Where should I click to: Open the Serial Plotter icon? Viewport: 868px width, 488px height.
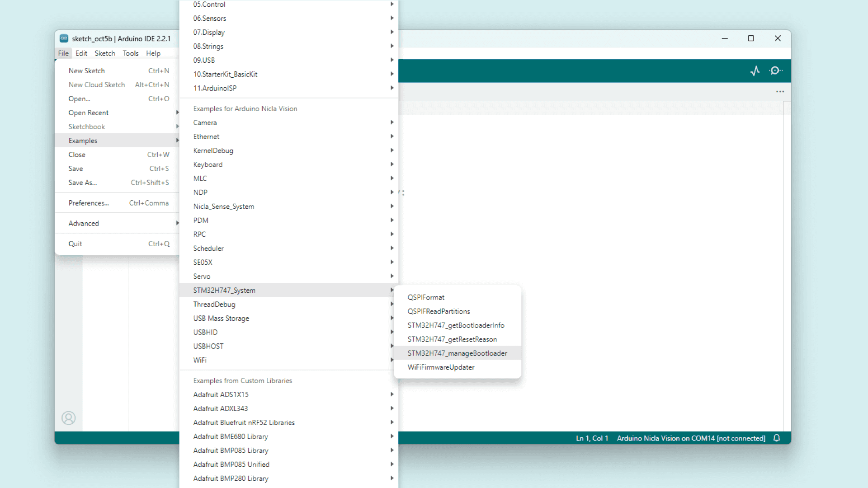(755, 71)
